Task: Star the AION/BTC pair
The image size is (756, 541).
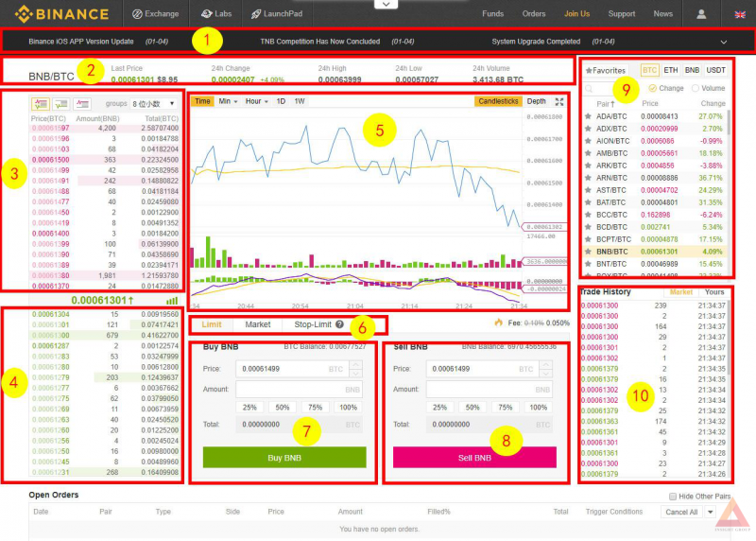Action: coord(588,141)
